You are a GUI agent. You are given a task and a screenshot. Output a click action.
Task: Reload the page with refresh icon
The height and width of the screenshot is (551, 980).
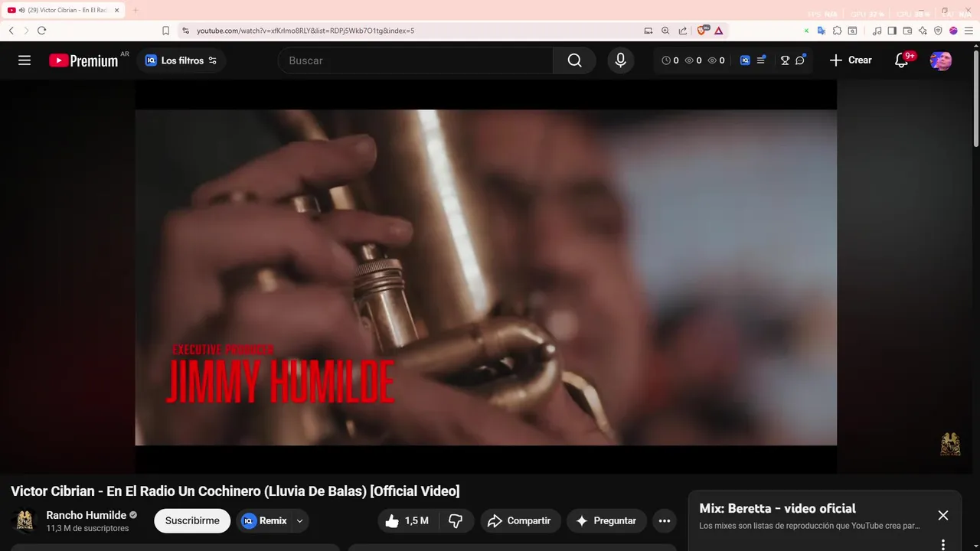tap(41, 31)
